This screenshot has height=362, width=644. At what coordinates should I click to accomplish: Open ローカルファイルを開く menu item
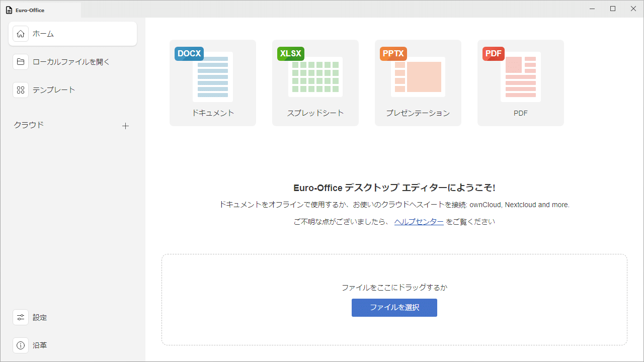72,62
